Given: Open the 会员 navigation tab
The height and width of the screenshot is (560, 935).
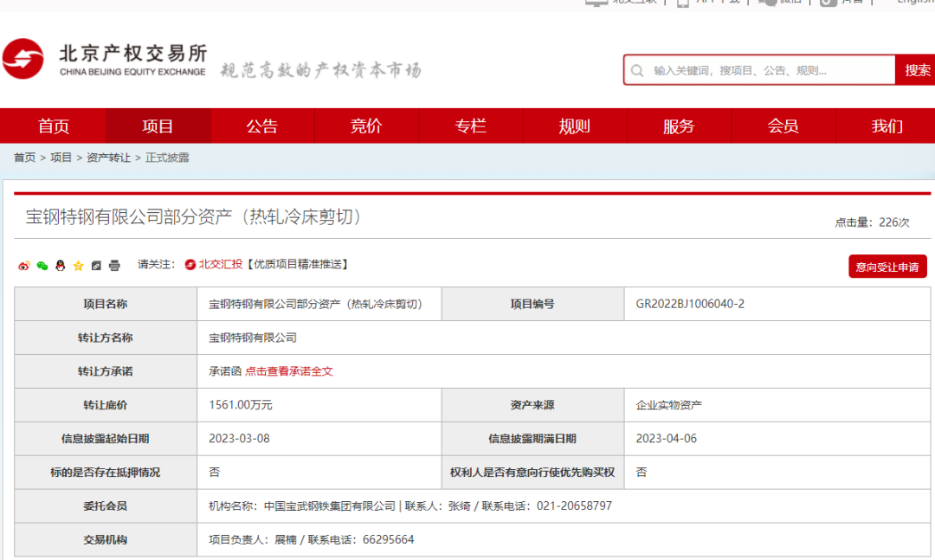Looking at the screenshot, I should (783, 126).
